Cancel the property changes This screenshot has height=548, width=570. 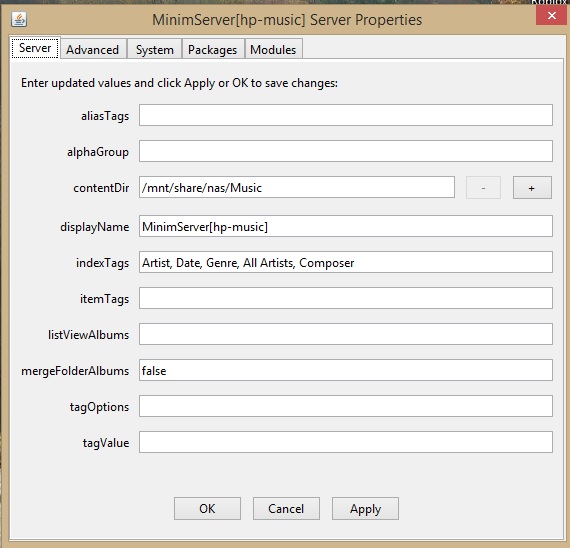tap(286, 508)
